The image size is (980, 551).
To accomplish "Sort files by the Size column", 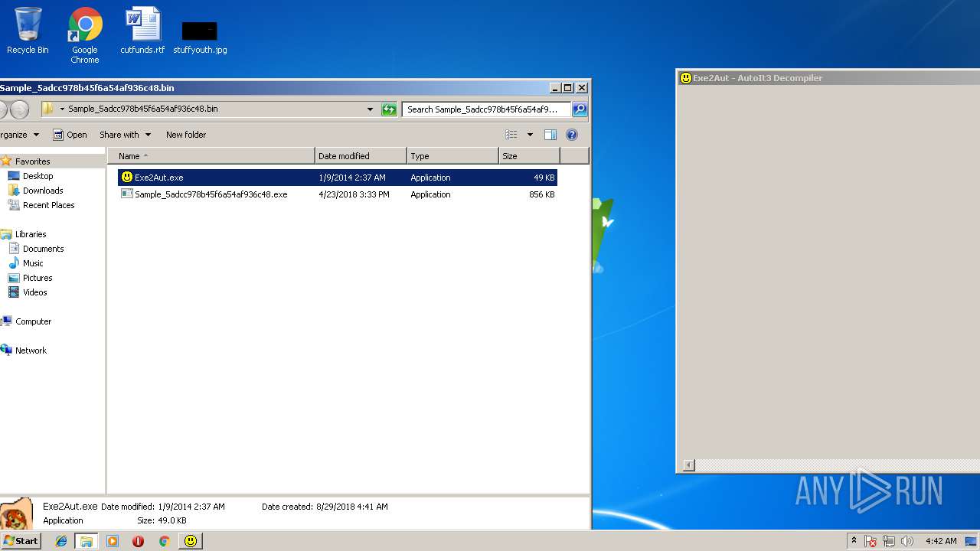I will [x=529, y=156].
